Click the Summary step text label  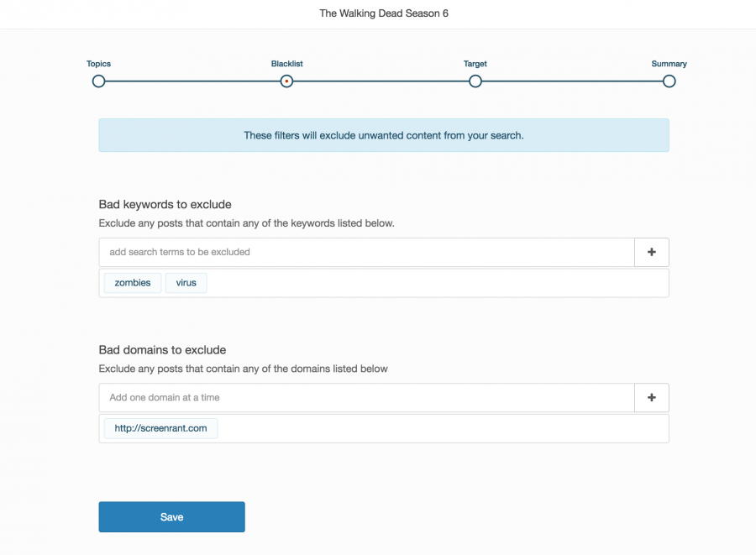[x=669, y=64]
